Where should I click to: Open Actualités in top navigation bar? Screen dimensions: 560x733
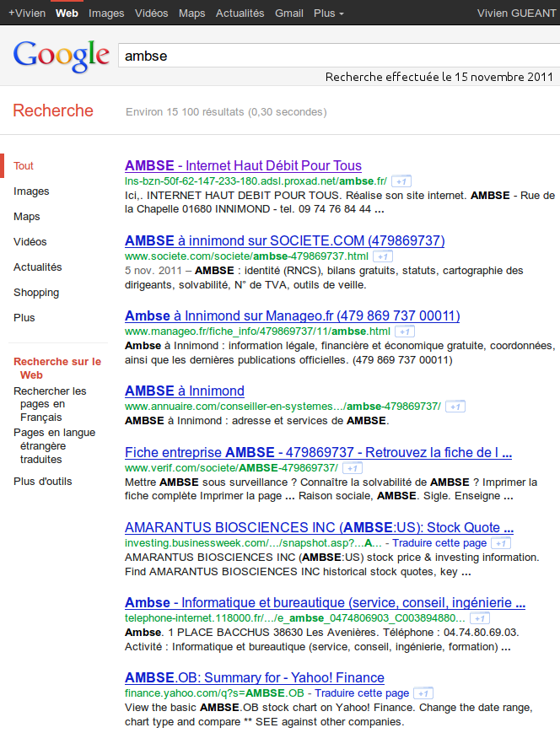240,13
